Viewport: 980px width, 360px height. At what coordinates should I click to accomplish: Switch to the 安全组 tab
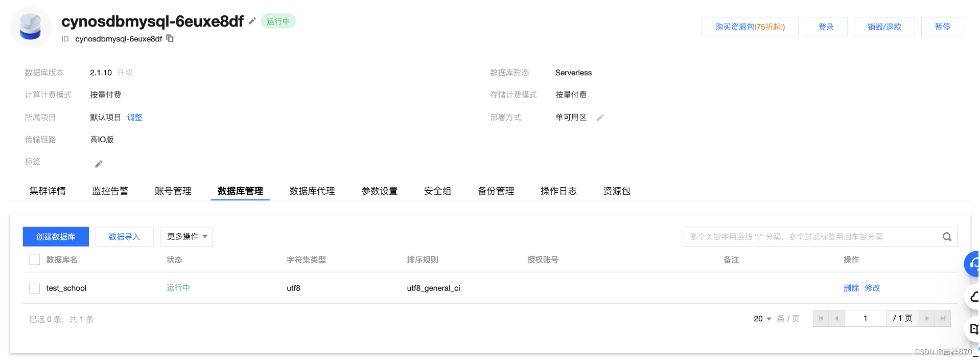[438, 191]
